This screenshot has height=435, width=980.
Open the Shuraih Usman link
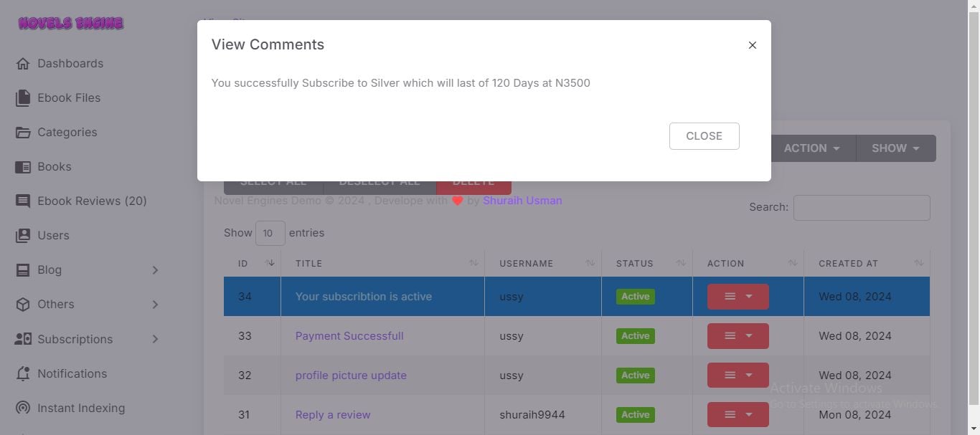tap(522, 201)
